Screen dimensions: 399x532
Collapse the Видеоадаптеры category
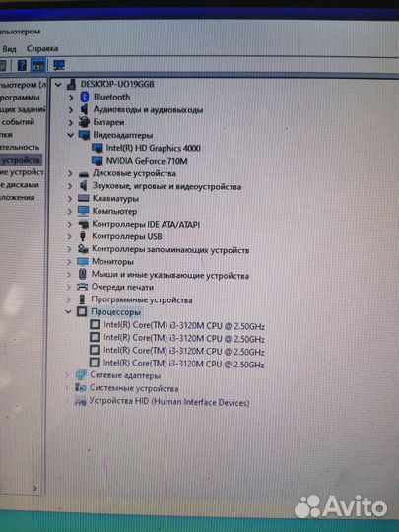click(71, 135)
